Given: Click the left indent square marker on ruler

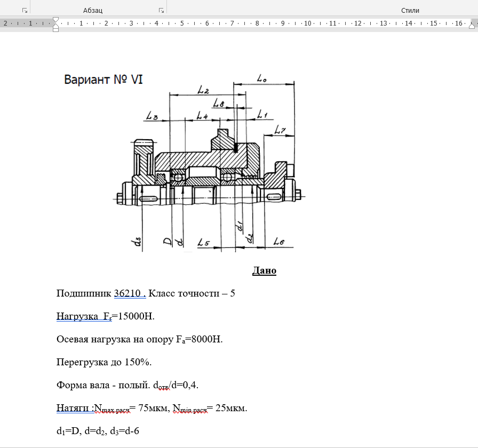Looking at the screenshot, I should coord(56,29).
